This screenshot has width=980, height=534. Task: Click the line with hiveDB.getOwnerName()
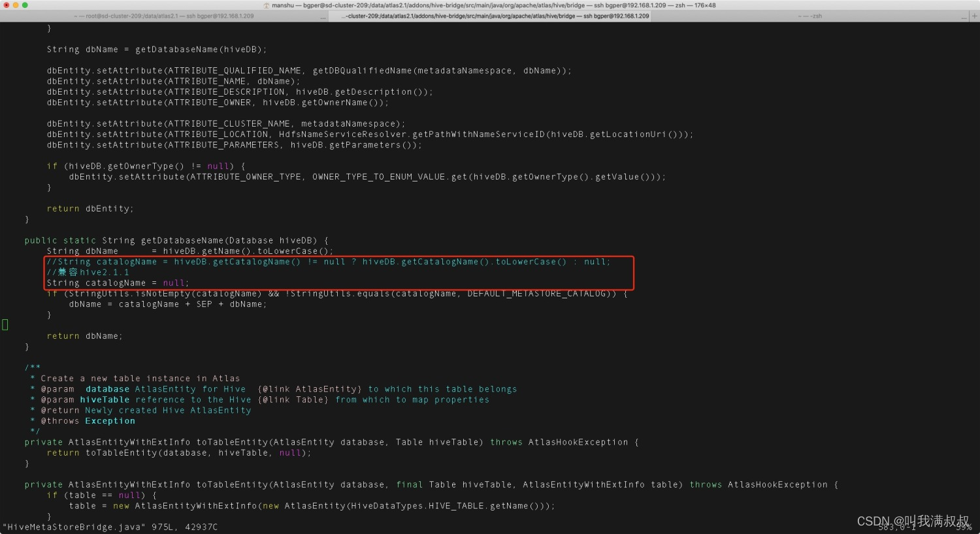click(218, 102)
